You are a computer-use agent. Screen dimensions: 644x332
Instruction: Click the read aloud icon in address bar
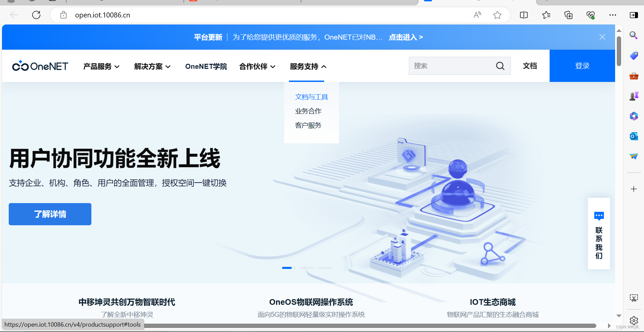coord(477,15)
